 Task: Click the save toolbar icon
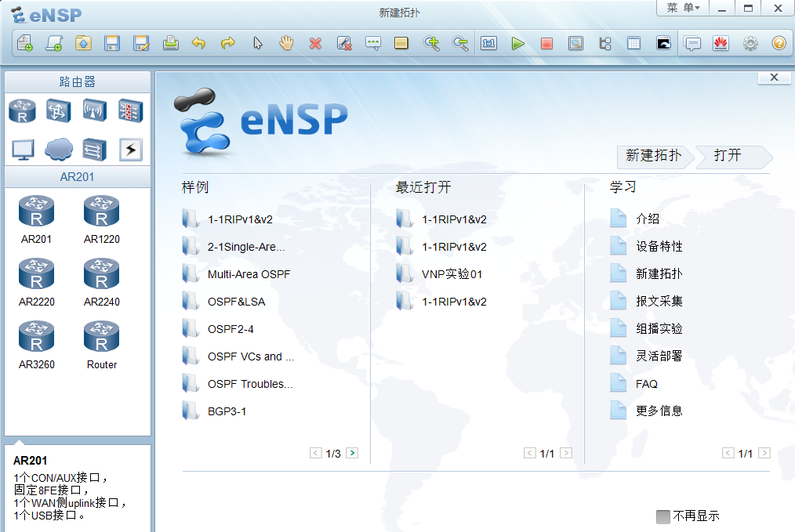click(112, 44)
